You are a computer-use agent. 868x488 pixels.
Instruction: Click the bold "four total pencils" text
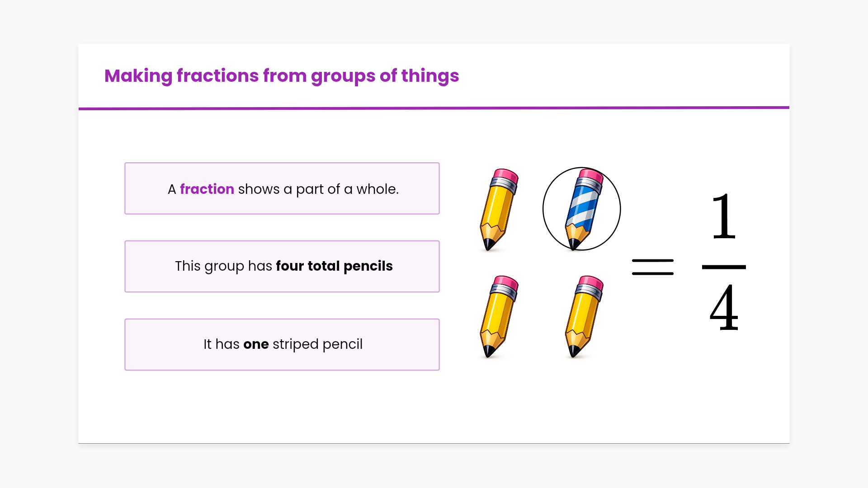click(x=334, y=266)
